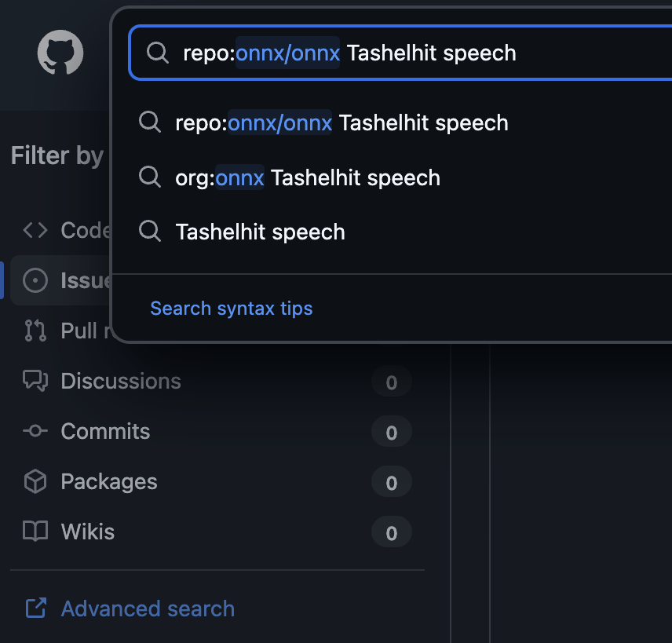The height and width of the screenshot is (643, 672).
Task: Select the plain Tashelhit speech suggestion
Action: pos(260,232)
